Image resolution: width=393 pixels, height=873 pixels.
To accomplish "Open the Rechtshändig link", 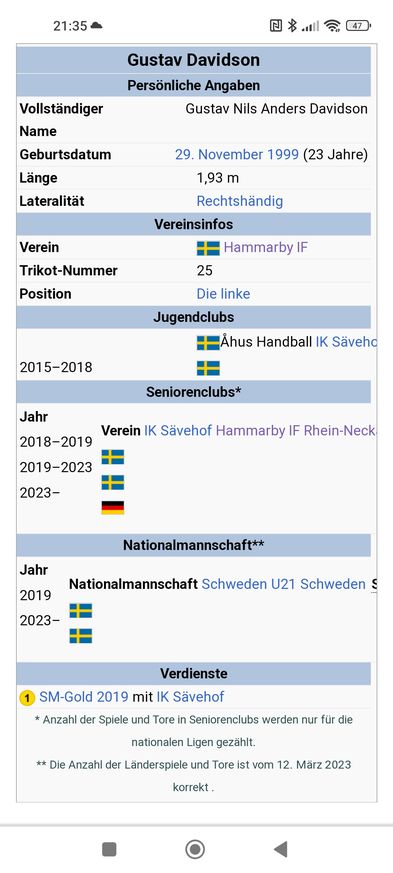I will point(240,201).
